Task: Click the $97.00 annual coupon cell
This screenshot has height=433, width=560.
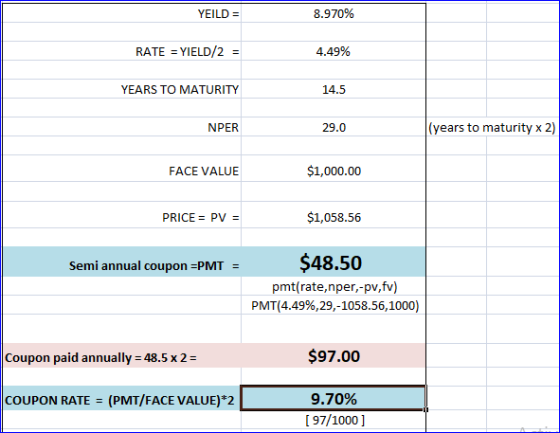Action: [334, 356]
